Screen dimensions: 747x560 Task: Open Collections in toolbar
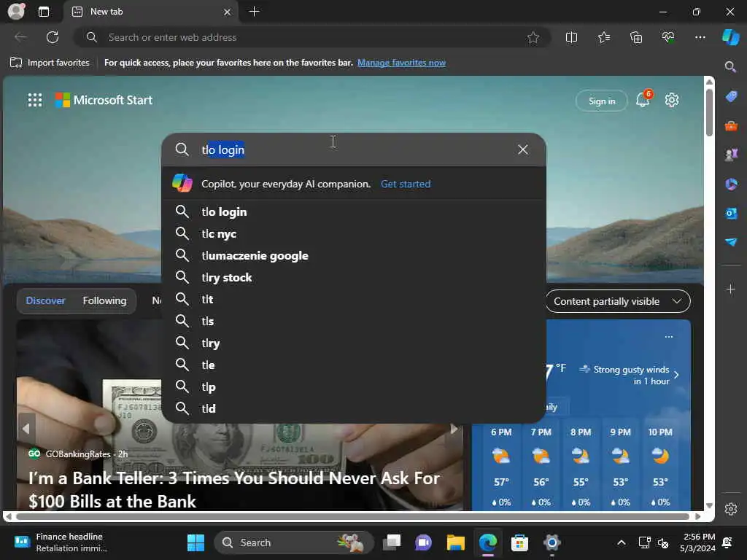pyautogui.click(x=636, y=37)
